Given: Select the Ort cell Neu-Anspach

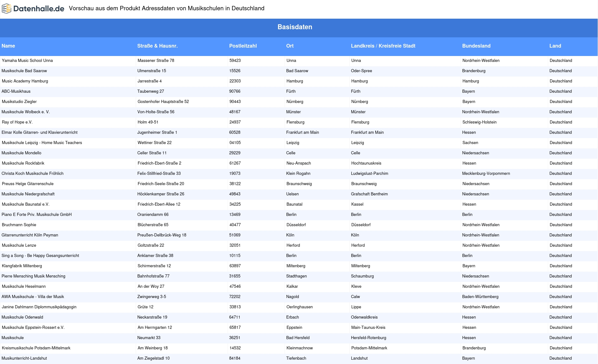Looking at the screenshot, I should coord(299,163).
